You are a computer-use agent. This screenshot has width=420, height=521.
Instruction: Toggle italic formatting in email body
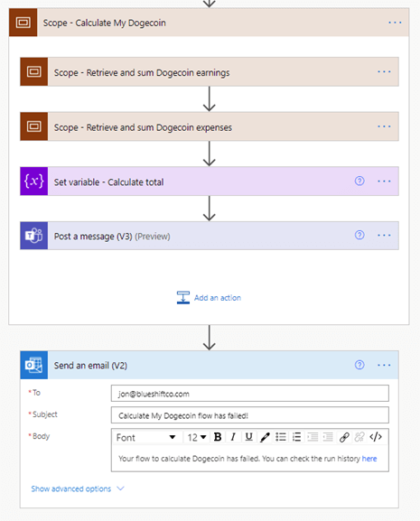pos(233,437)
